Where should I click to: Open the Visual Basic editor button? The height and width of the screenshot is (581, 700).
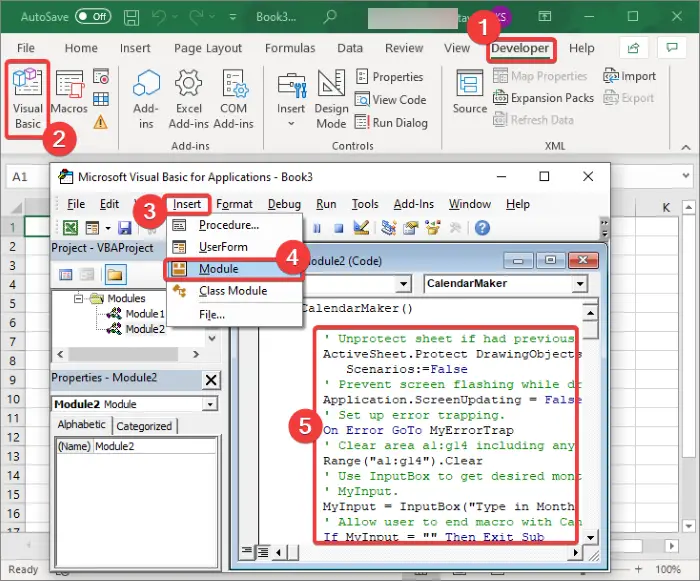click(x=28, y=99)
